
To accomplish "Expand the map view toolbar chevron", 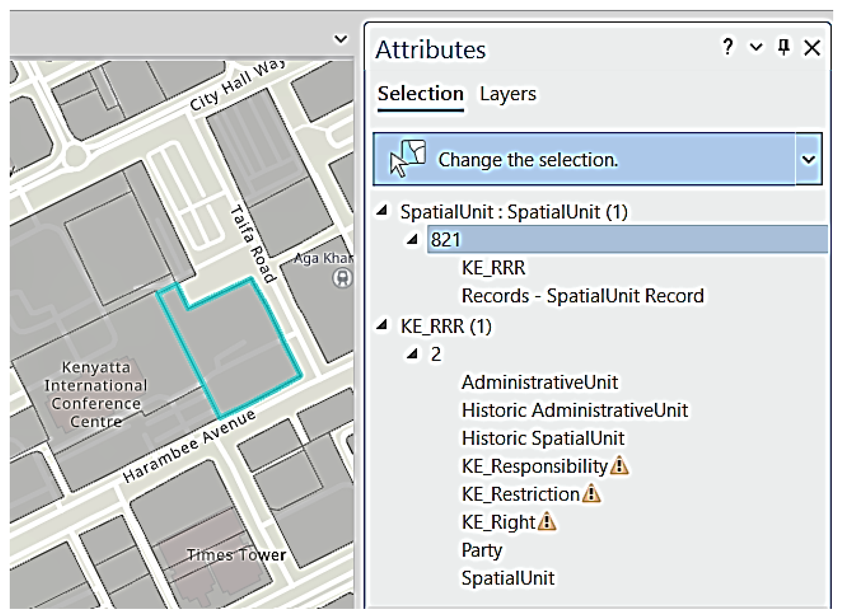I will click(340, 39).
